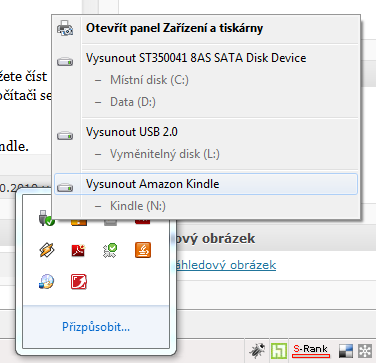This screenshot has height=363, width=376.
Task: Click the red arrow application tray icon
Action: (79, 282)
